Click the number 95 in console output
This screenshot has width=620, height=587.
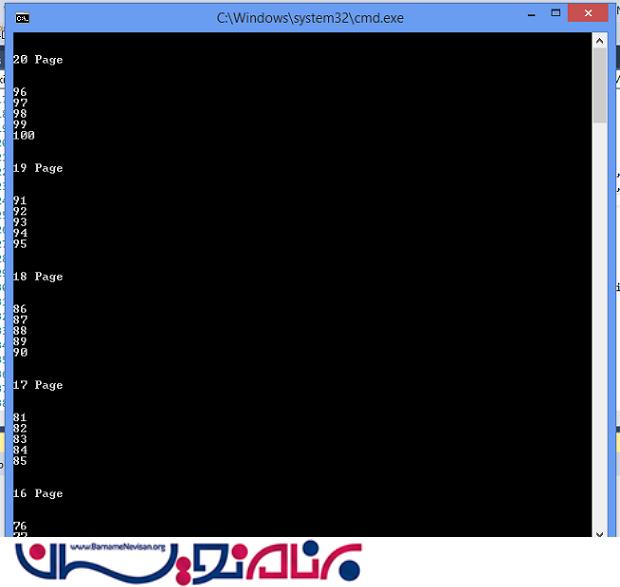pyautogui.click(x=20, y=244)
